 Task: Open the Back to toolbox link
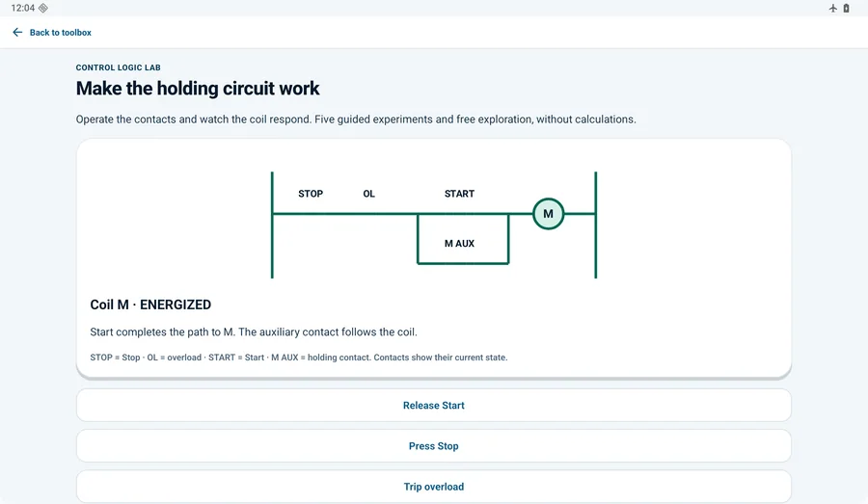pyautogui.click(x=61, y=33)
